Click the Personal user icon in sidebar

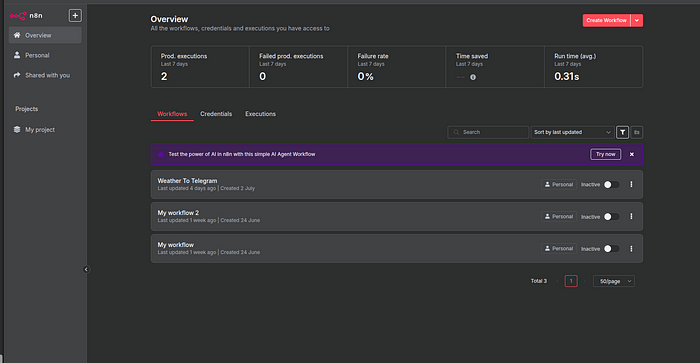[17, 55]
